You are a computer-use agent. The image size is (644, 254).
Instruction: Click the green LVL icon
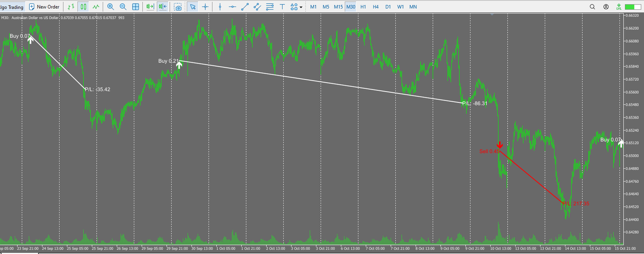[619, 7]
